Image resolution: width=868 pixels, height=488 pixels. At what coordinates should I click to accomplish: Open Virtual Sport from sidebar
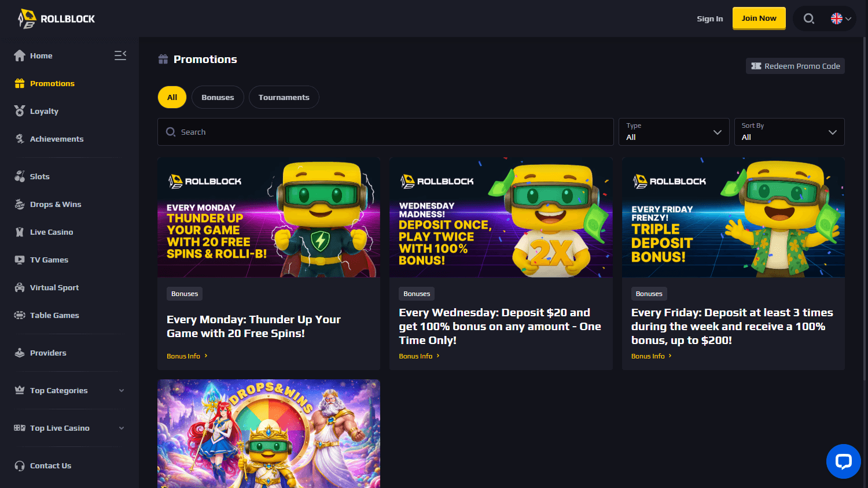click(54, 287)
